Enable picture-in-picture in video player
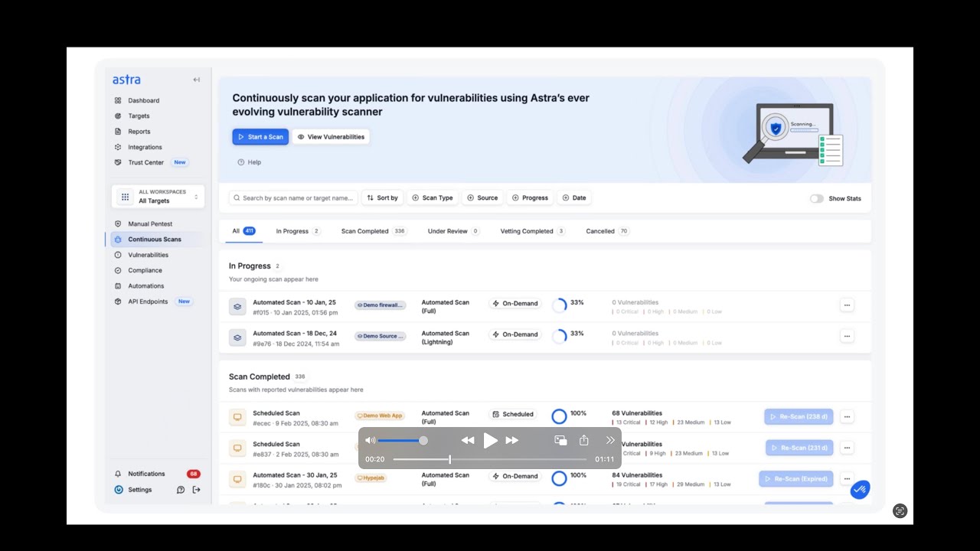980x551 pixels. point(560,440)
